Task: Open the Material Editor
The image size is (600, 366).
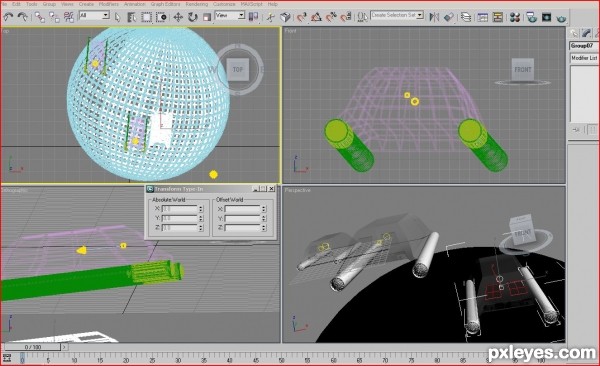Action: point(515,17)
